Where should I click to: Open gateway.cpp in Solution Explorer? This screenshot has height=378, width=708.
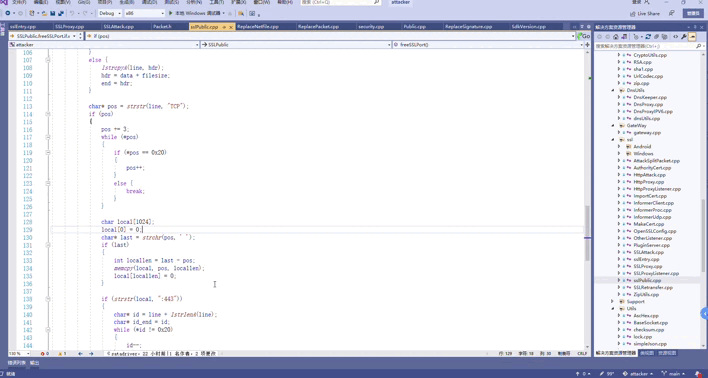(647, 133)
